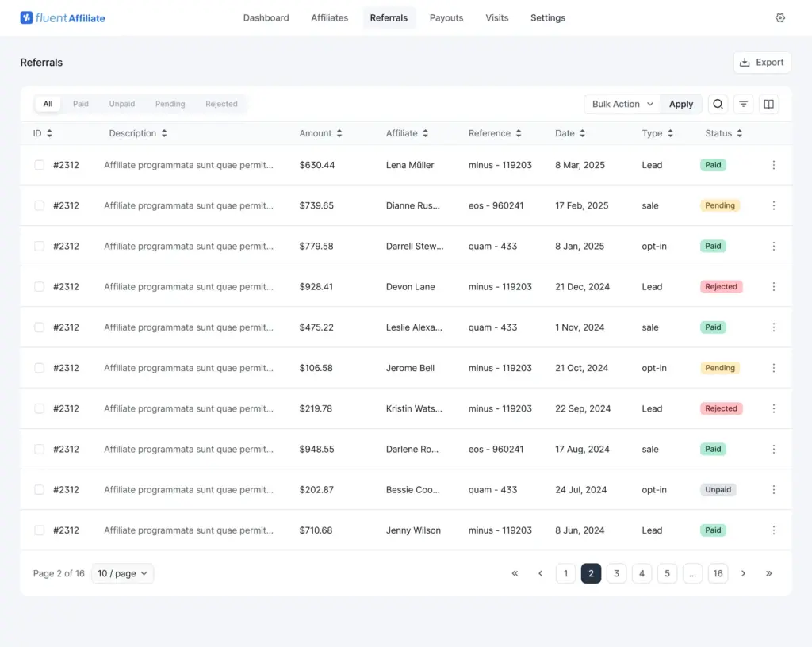
Task: Click the search magnifier icon
Action: click(x=718, y=104)
